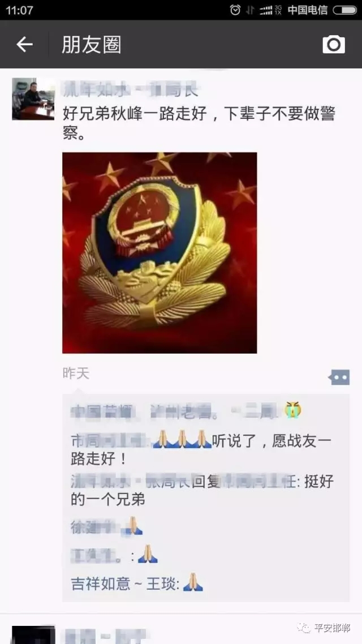This screenshot has height=644, width=362.
Task: Tap the battery indicator in status bar
Action: (x=344, y=10)
